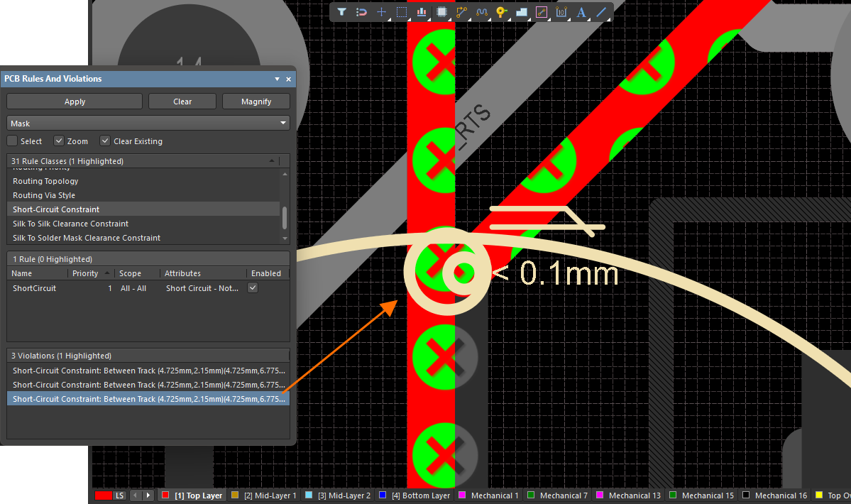Switch to Mechanical 7 layer tab

557,495
